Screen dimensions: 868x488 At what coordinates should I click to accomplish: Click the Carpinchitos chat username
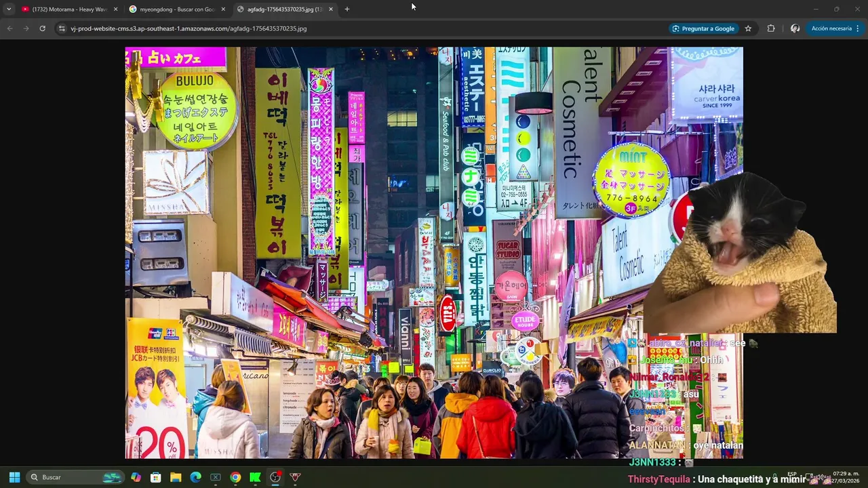pyautogui.click(x=657, y=428)
